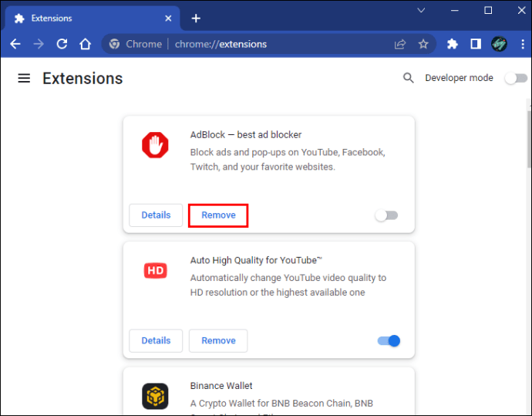Open Details for AdBlock

[156, 215]
